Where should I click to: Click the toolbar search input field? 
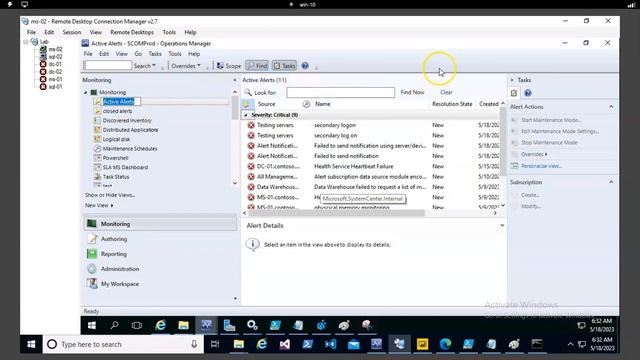coord(108,65)
